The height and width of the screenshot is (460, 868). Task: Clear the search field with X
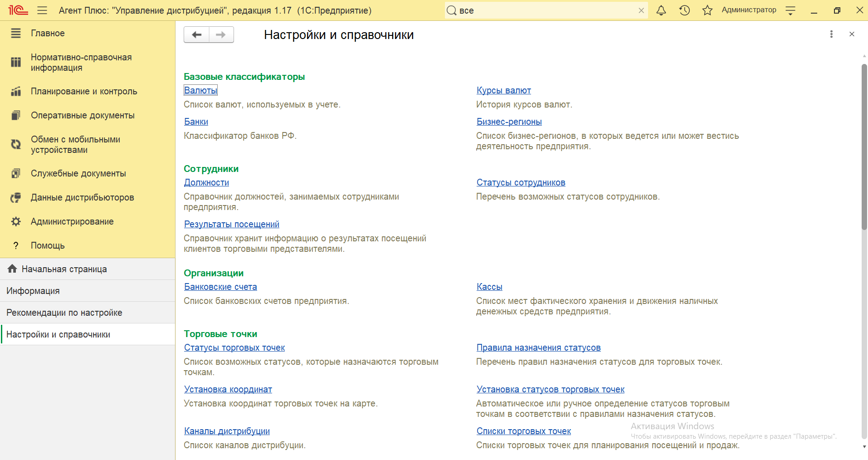point(641,10)
